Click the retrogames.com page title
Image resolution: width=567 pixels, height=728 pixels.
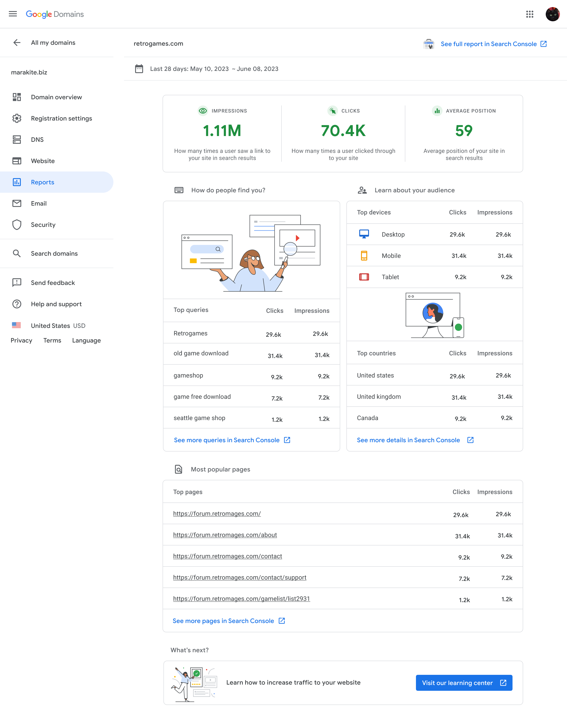click(158, 44)
